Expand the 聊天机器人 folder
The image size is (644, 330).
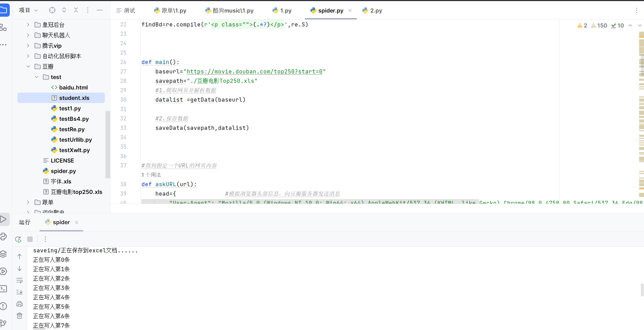(x=28, y=35)
